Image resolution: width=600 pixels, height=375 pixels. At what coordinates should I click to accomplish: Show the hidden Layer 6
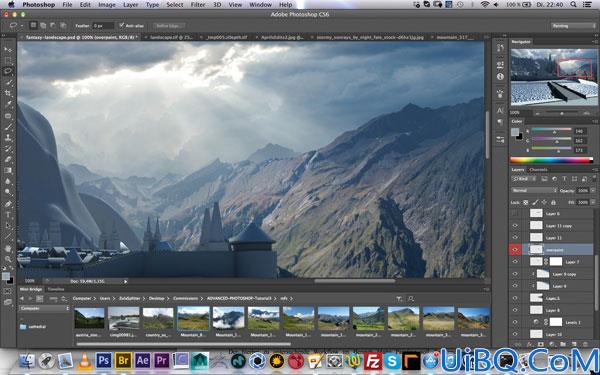[x=515, y=214]
